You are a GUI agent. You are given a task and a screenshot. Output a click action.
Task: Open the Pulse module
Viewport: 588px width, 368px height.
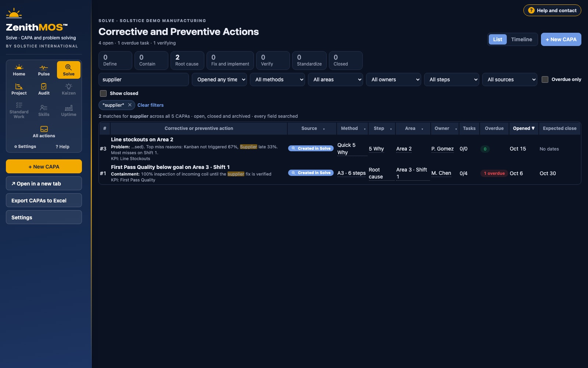pos(44,70)
